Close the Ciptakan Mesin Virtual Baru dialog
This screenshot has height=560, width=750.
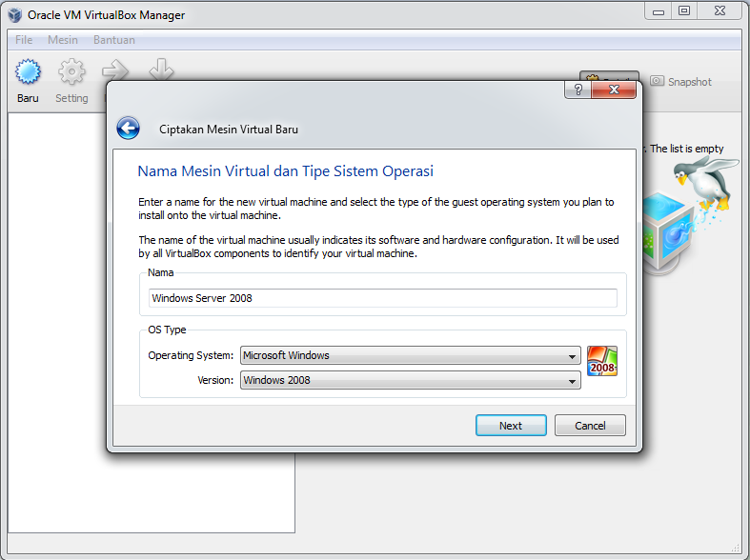coord(614,90)
